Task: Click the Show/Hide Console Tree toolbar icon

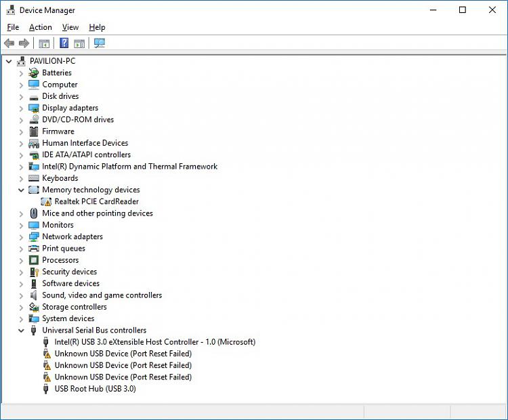Action: tap(44, 43)
